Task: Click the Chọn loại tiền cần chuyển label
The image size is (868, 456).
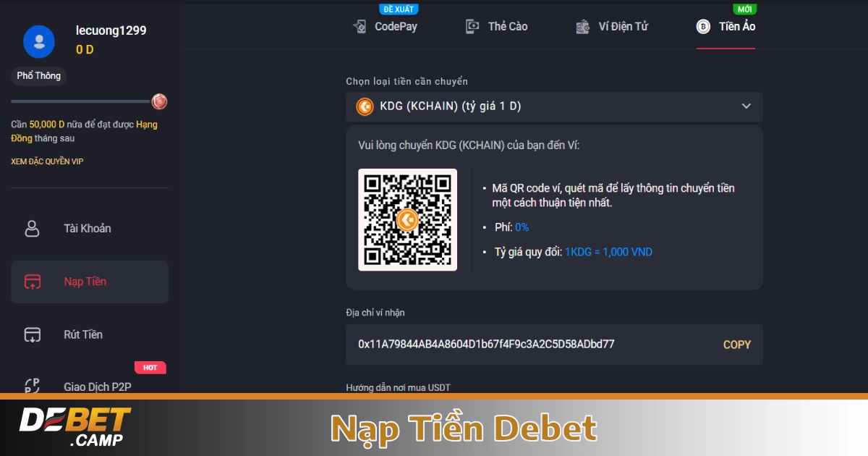Action: (x=407, y=82)
